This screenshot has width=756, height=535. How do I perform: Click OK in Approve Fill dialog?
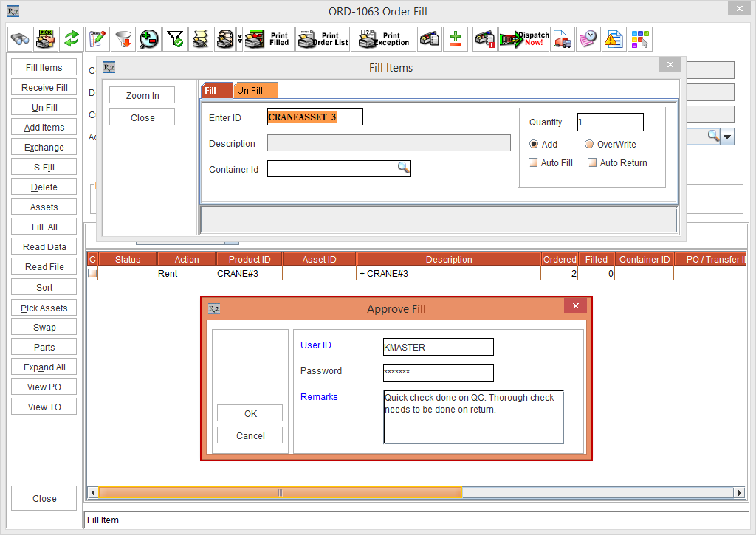[250, 413]
